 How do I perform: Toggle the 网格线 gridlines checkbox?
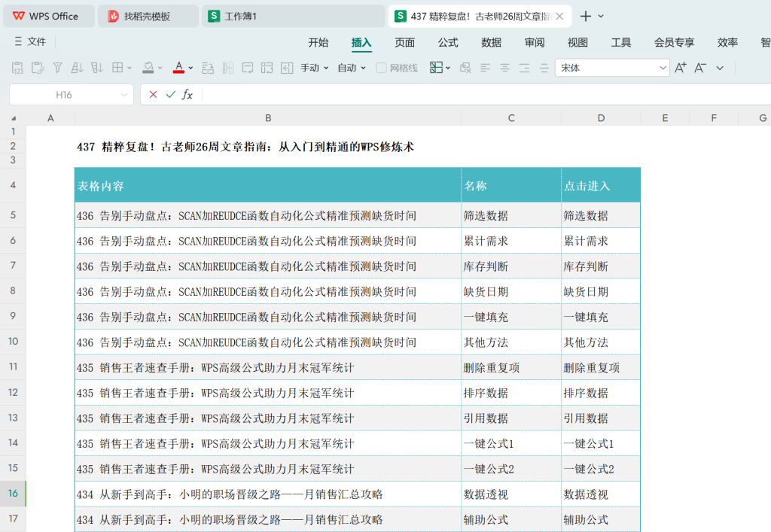tap(381, 68)
